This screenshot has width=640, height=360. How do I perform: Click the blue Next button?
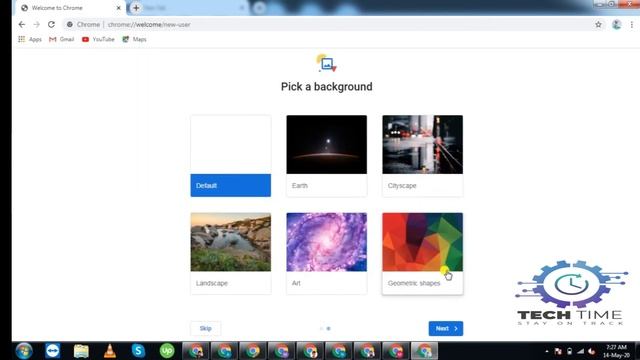[446, 328]
